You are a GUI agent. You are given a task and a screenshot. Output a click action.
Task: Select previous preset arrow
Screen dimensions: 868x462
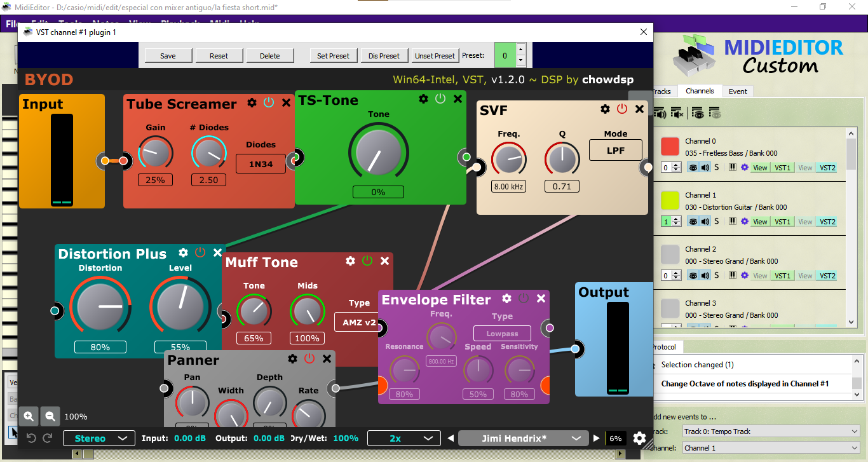point(451,438)
